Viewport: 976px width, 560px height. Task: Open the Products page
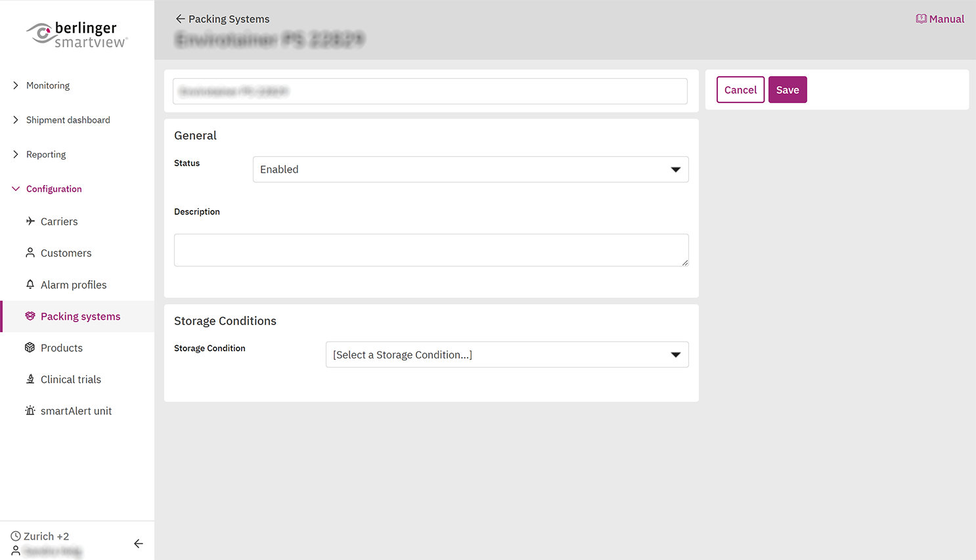point(62,348)
